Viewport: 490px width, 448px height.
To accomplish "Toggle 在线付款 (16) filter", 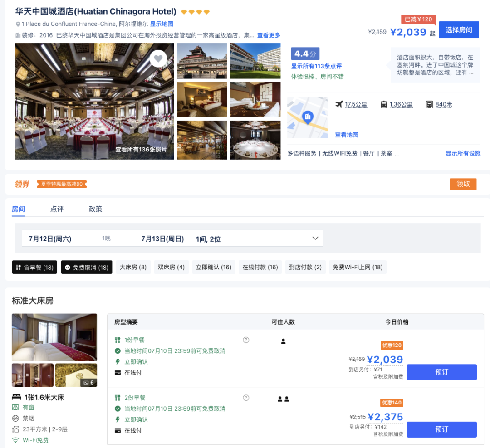I will click(260, 267).
